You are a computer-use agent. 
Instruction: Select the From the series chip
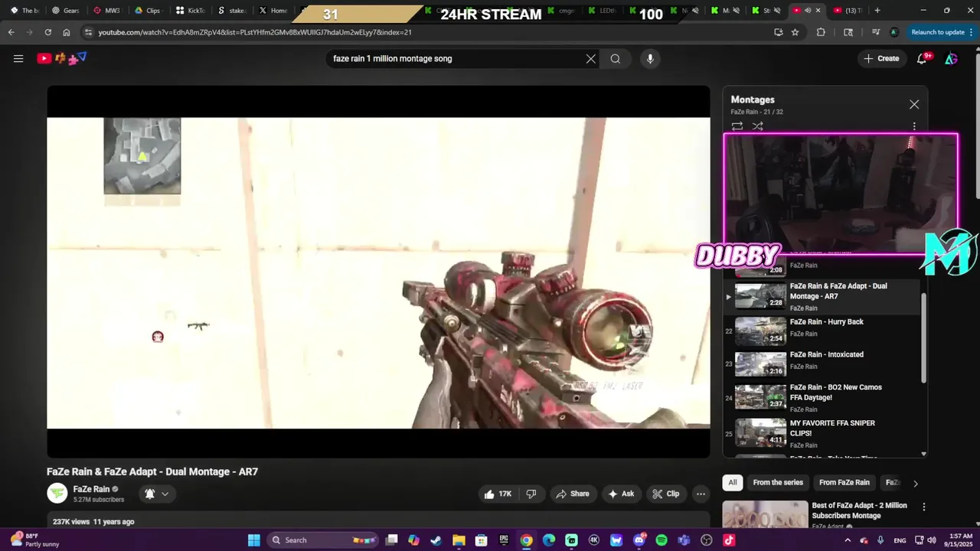click(x=778, y=482)
